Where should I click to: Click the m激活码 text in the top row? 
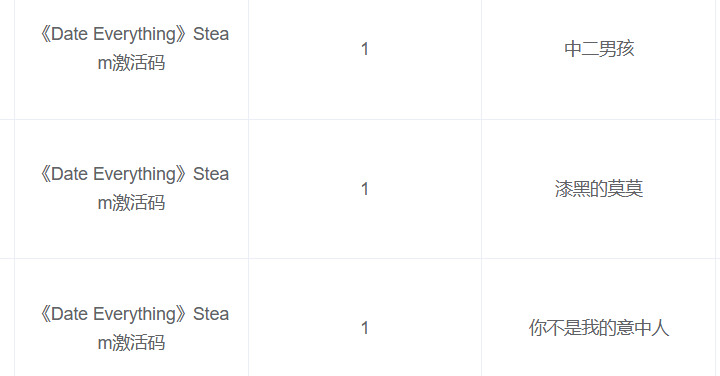[131, 63]
